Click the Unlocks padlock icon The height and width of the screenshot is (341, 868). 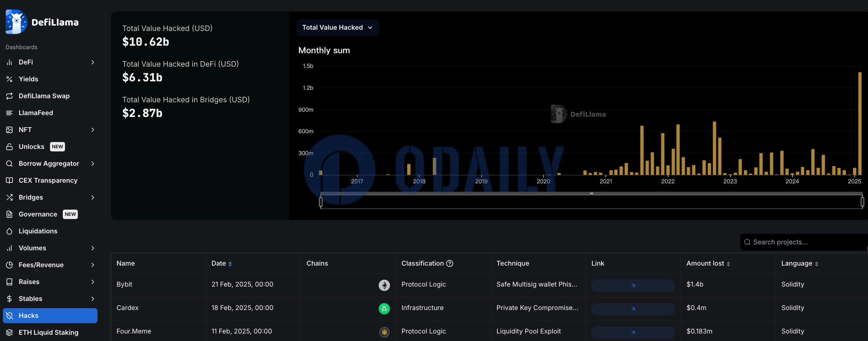9,146
